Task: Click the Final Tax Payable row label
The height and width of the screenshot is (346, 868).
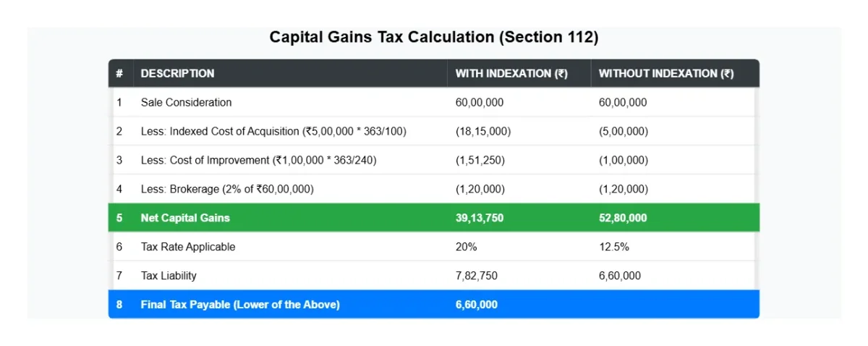Action: pos(240,305)
